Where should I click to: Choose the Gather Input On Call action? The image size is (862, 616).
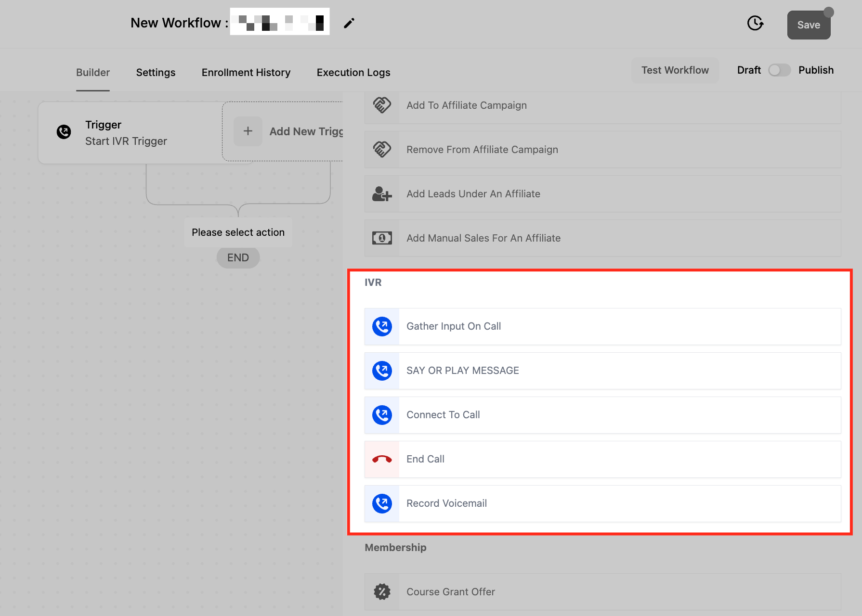click(x=602, y=327)
